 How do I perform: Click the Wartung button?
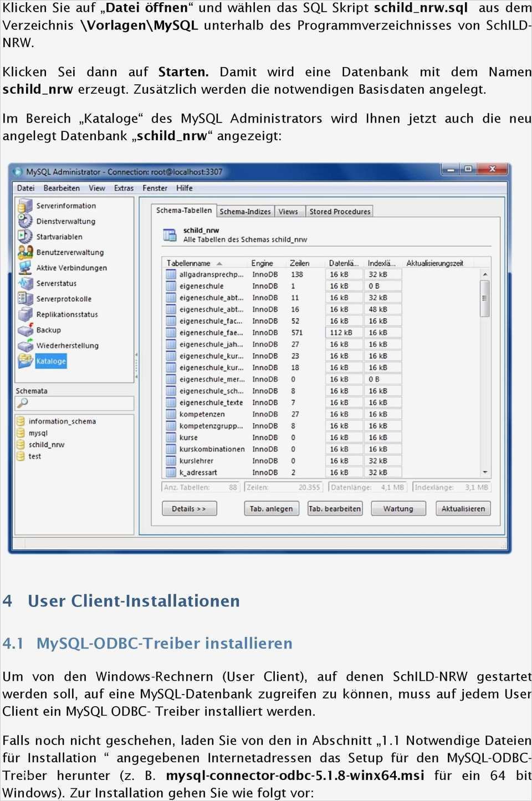point(398,509)
